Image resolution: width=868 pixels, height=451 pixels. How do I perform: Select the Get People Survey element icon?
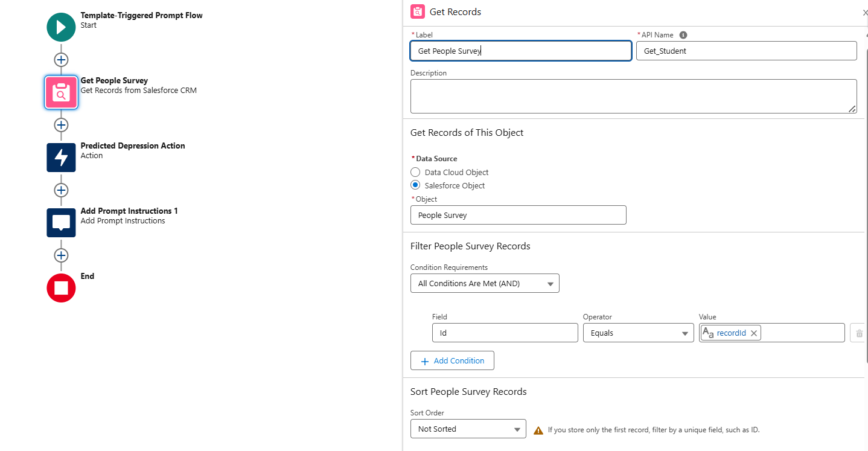coord(61,92)
